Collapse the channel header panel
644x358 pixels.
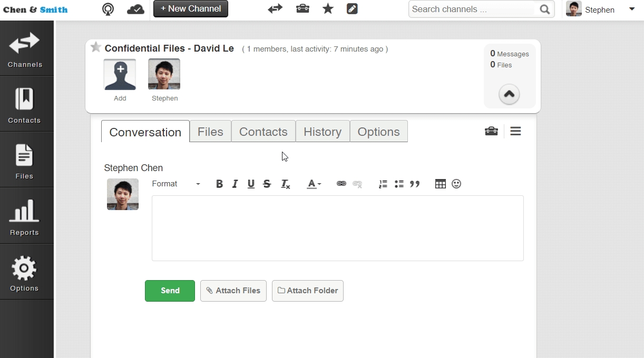[509, 94]
